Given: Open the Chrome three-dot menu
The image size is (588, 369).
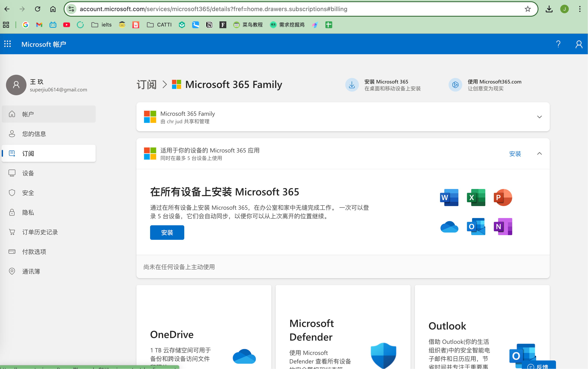Looking at the screenshot, I should 580,9.
